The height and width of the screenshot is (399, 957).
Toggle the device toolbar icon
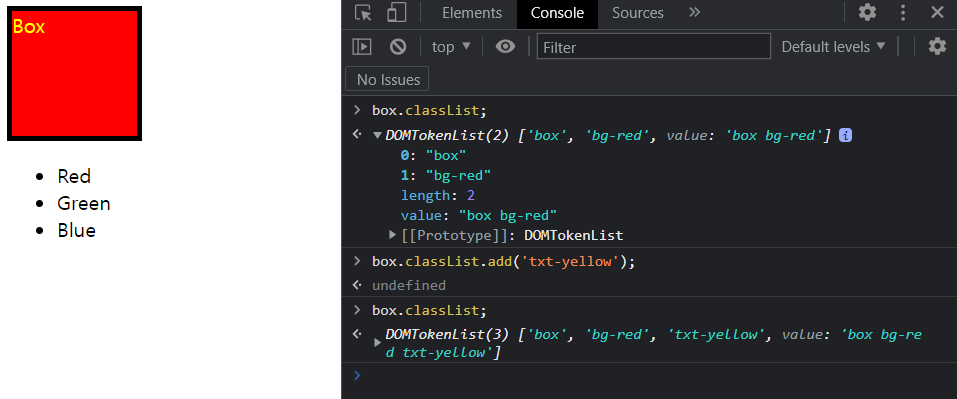[397, 13]
